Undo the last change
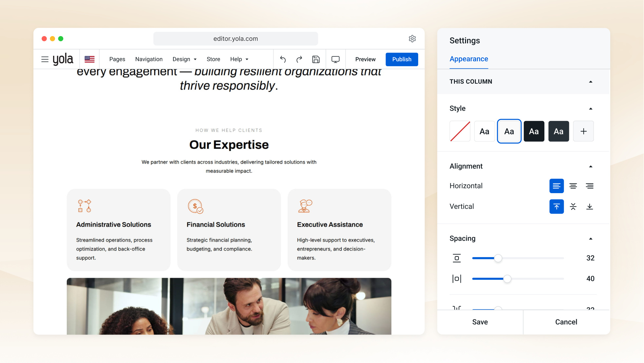Image resolution: width=644 pixels, height=363 pixels. (283, 59)
